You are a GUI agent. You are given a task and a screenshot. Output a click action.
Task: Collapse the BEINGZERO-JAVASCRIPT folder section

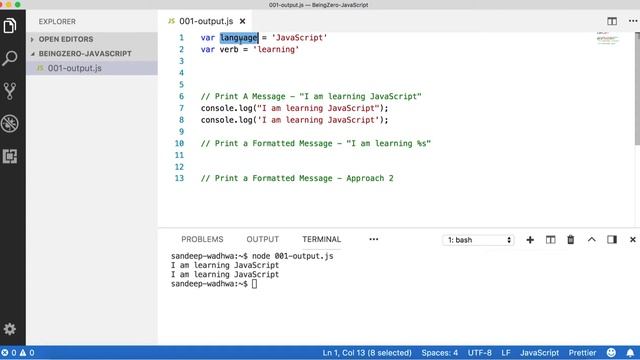(92, 53)
